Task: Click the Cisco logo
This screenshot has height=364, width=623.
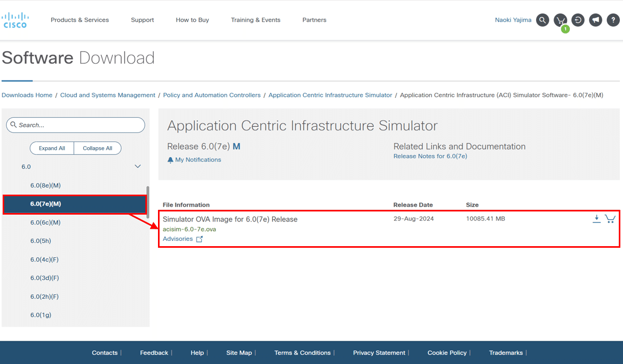Action: point(15,19)
